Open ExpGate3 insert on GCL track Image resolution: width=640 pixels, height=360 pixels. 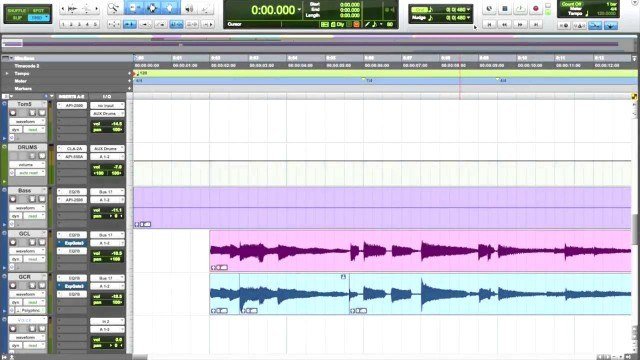pos(72,243)
